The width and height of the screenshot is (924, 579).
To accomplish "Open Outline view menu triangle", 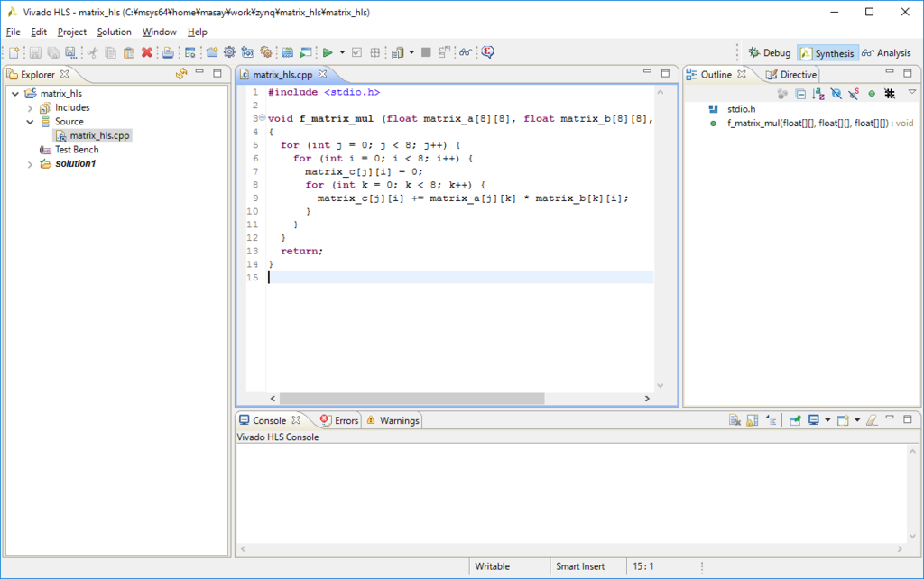I will coord(912,92).
